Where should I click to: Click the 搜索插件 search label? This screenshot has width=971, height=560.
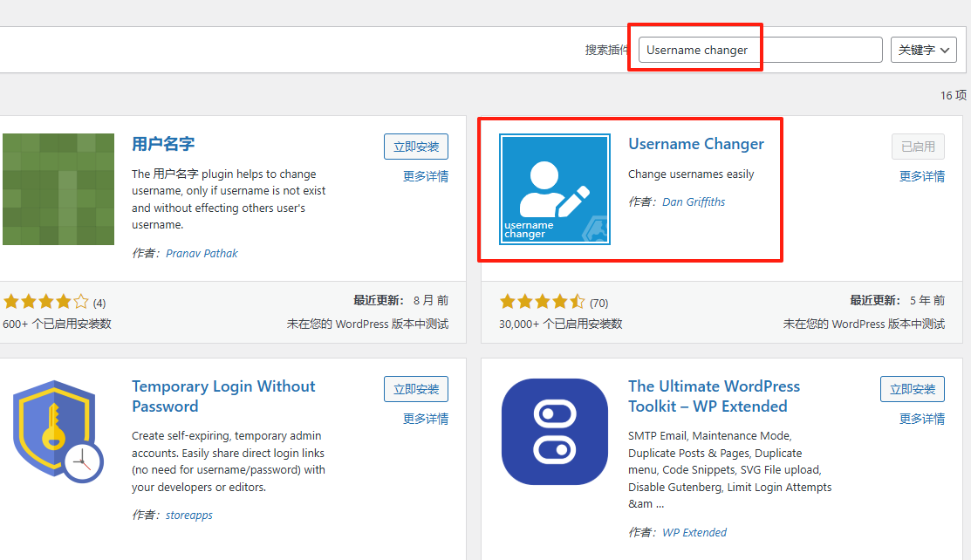pos(607,51)
